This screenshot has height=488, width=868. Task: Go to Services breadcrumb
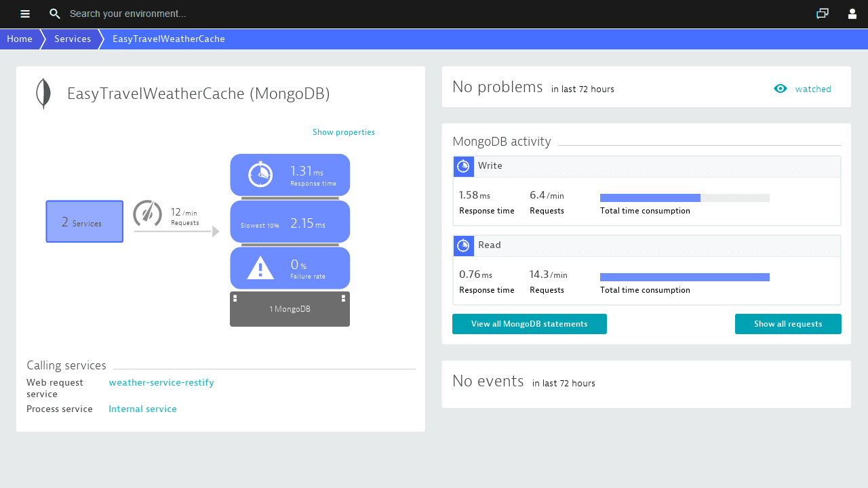coord(73,39)
